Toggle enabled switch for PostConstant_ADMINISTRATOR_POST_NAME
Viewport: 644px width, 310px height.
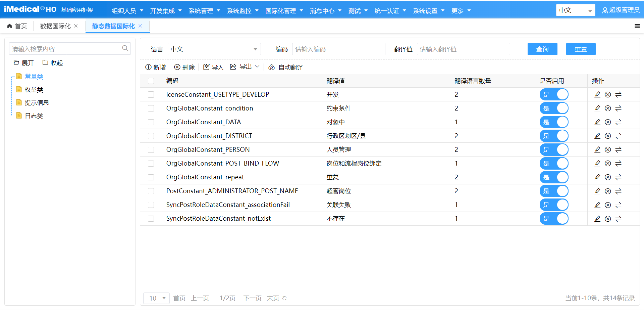[x=554, y=191]
